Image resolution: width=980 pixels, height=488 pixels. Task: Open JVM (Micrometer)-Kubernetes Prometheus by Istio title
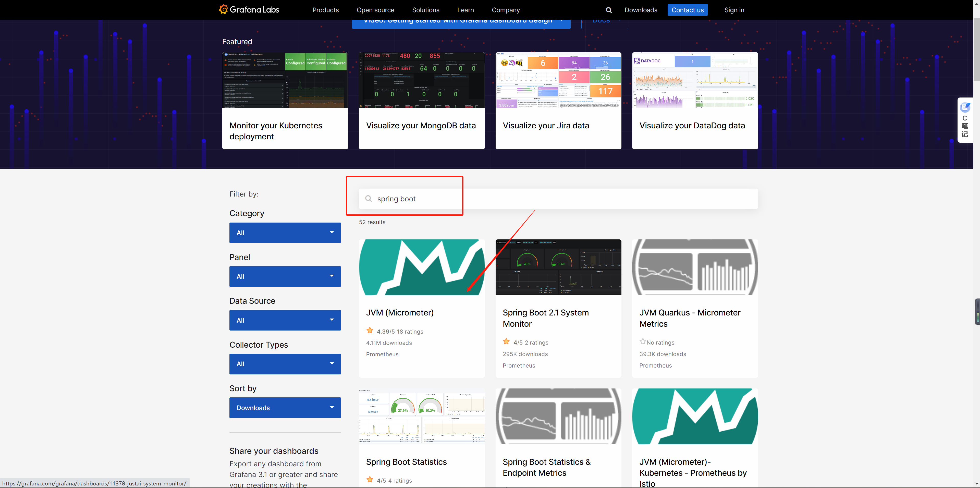point(693,472)
